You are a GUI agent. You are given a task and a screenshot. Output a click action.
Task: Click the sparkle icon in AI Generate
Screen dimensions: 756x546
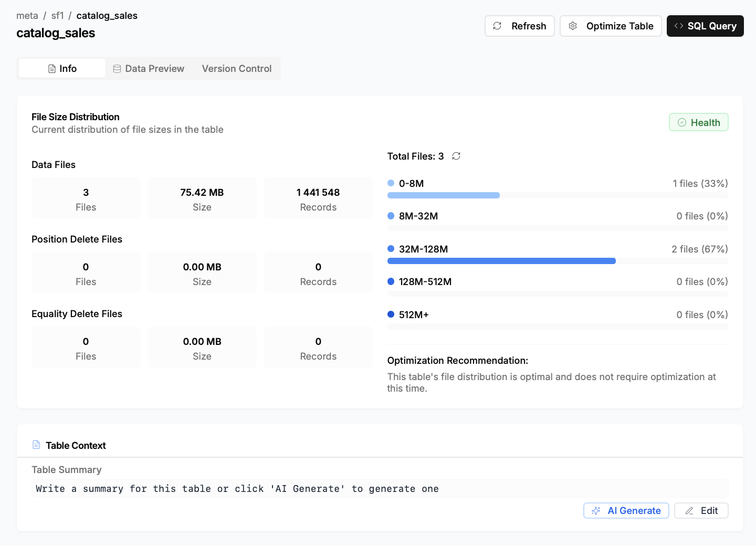(x=596, y=511)
